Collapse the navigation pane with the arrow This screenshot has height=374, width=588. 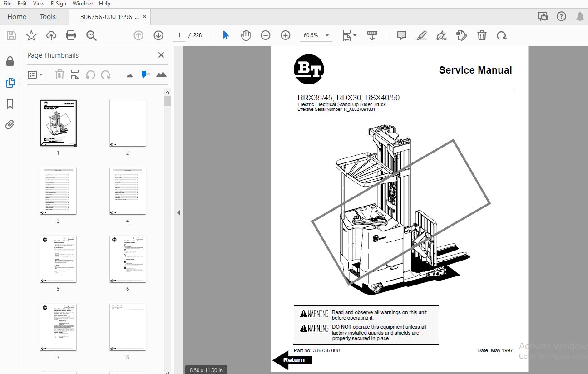178,212
